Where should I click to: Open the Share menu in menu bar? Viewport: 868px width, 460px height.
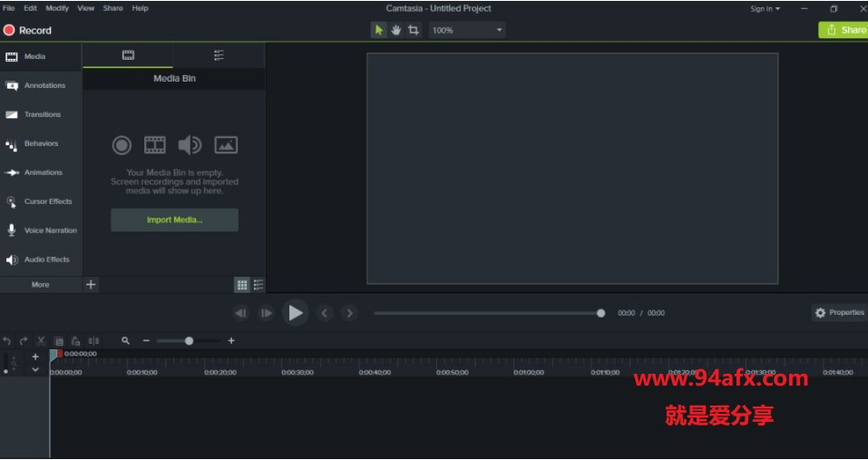click(x=112, y=8)
